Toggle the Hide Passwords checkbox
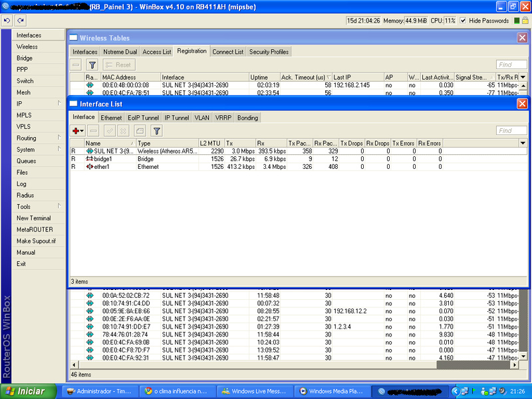Viewport: 532px width, 399px height. 464,21
